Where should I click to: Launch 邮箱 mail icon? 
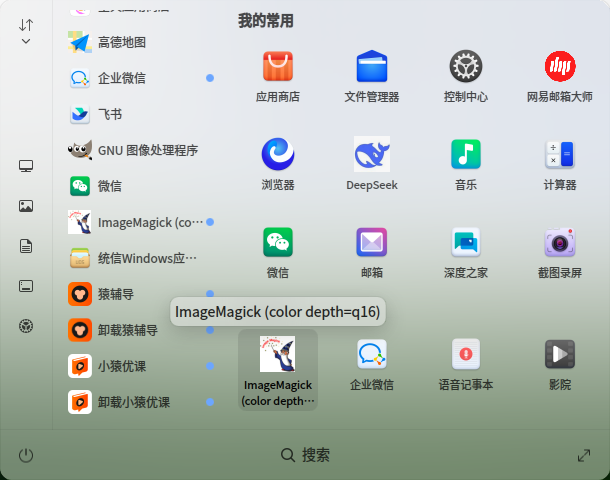coord(372,242)
